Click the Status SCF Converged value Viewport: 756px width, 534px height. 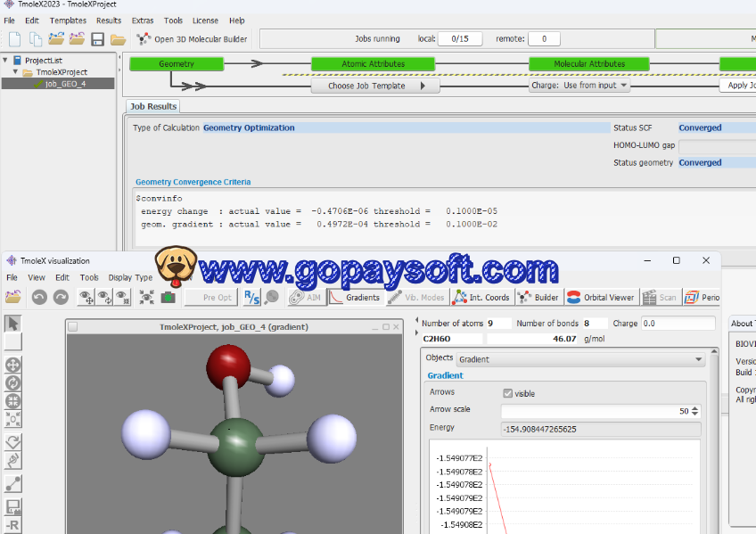tap(700, 127)
